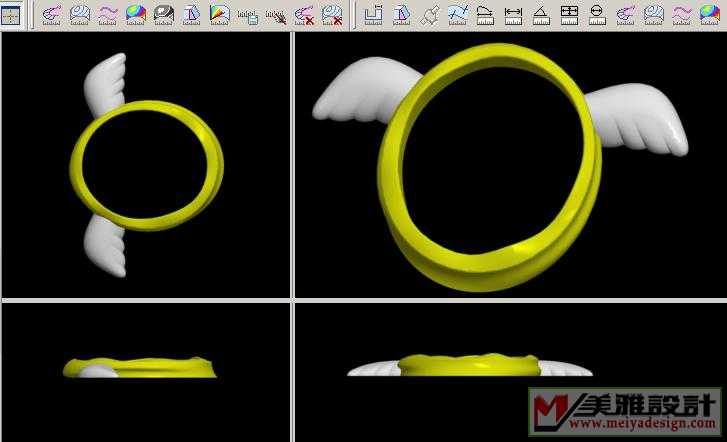The image size is (727, 442).
Task: Open the draft angle icon beside the U-shaped measurement icon
Action: click(x=402, y=15)
